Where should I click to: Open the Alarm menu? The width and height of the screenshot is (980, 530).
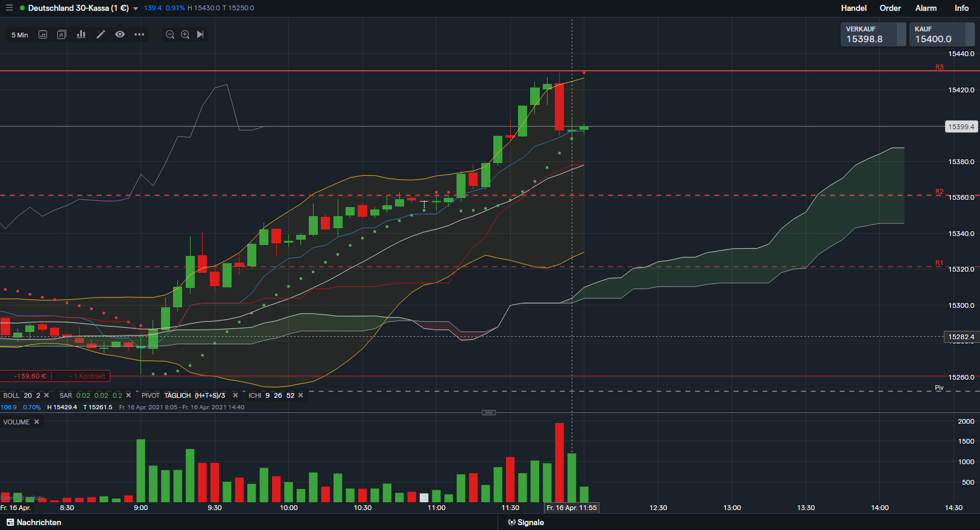(926, 8)
